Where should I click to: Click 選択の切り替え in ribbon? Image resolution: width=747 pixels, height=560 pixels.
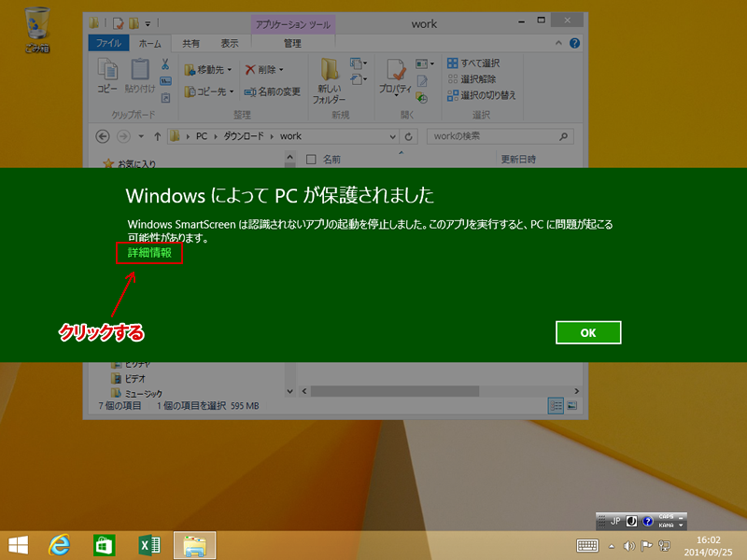(481, 95)
